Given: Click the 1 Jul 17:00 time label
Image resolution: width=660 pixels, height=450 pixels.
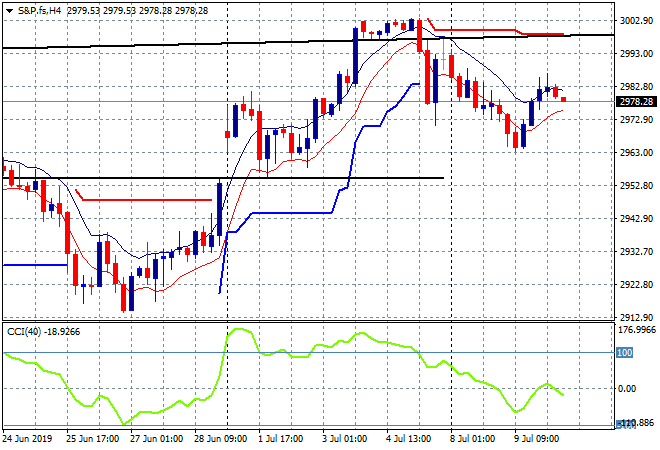Looking at the screenshot, I should pos(281,439).
